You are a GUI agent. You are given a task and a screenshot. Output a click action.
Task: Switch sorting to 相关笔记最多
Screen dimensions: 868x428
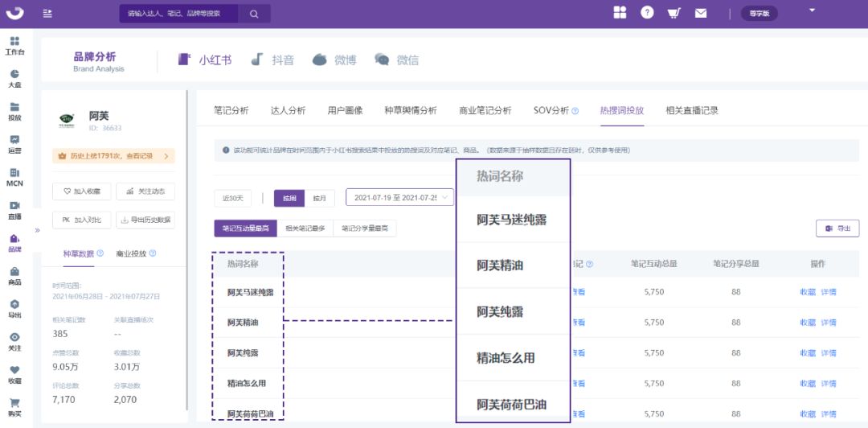(305, 228)
